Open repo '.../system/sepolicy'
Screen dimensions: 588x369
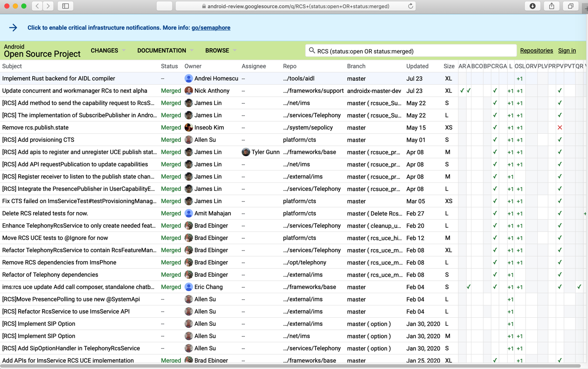[x=308, y=127]
